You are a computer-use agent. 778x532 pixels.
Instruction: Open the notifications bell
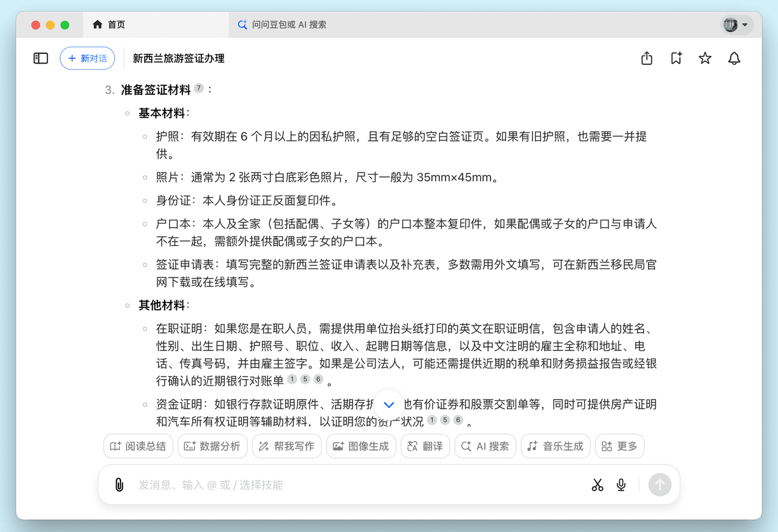point(734,58)
